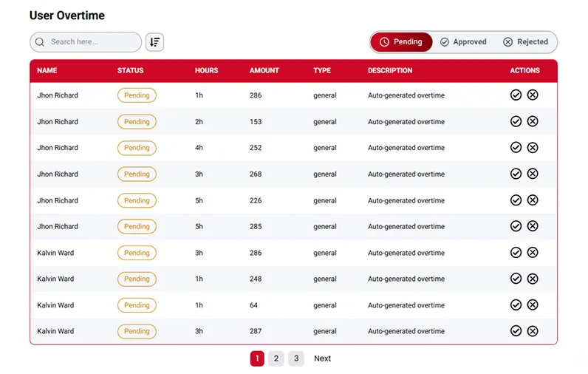Reject Kalvin Ward's 287 amount overtime

(533, 331)
